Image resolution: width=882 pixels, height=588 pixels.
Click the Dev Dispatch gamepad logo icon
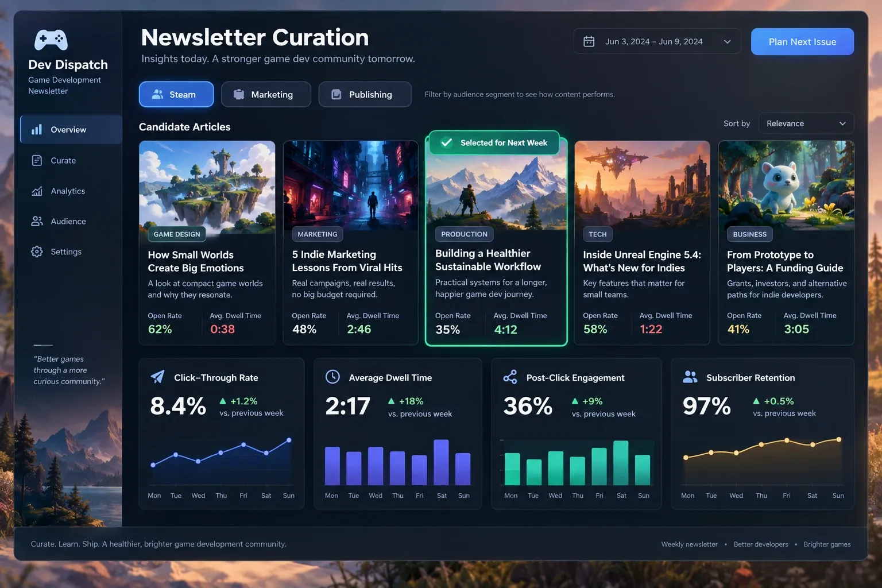point(51,40)
